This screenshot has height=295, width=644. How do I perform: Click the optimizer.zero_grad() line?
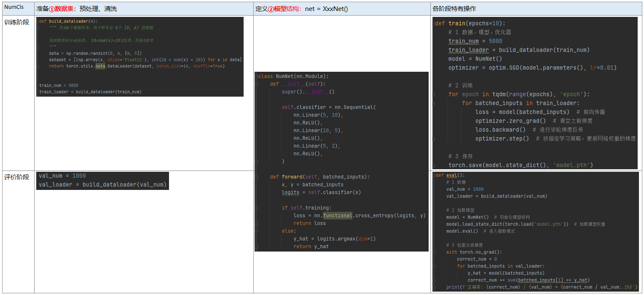(534, 121)
